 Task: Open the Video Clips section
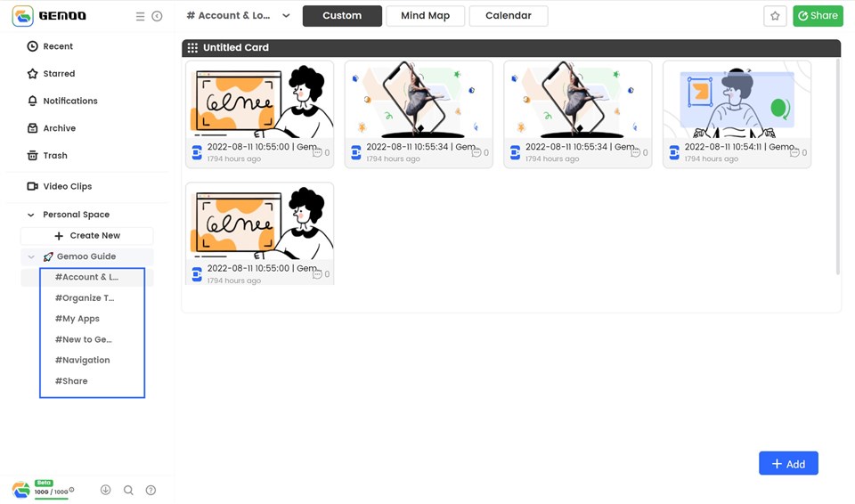pyautogui.click(x=60, y=186)
